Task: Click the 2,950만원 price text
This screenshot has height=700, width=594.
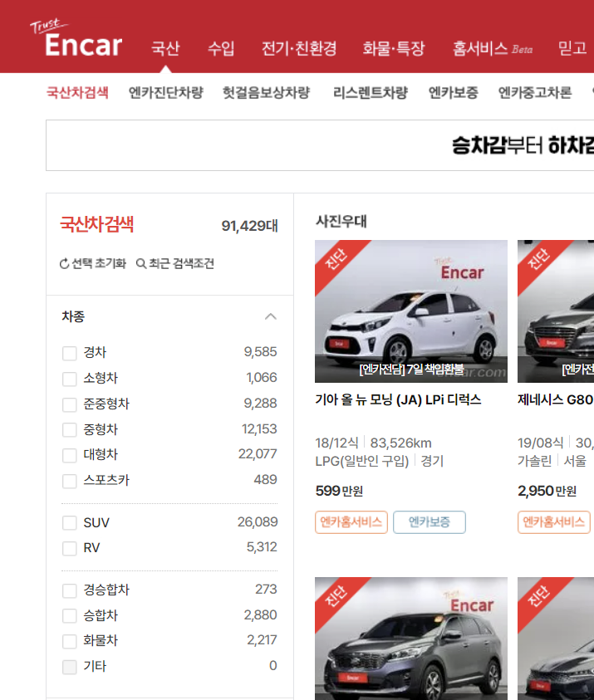Action: pyautogui.click(x=547, y=491)
